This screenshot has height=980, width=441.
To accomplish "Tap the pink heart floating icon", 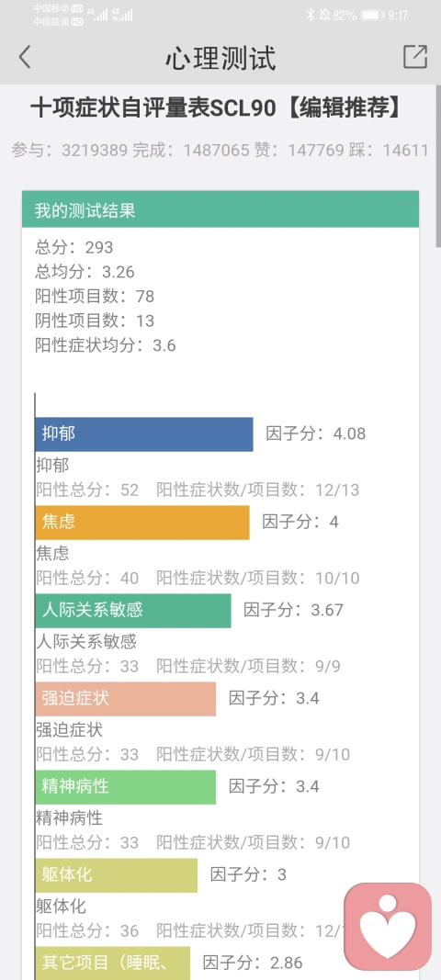I will pos(388,926).
